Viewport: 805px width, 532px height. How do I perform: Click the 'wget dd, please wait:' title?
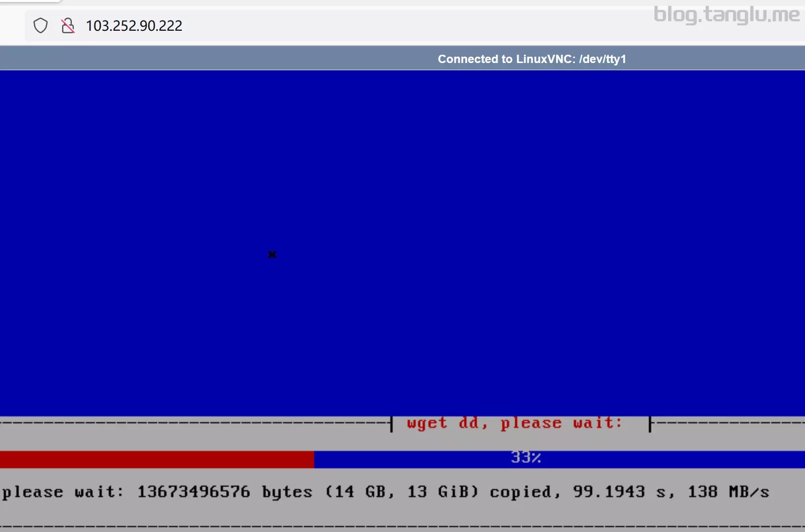tap(515, 423)
